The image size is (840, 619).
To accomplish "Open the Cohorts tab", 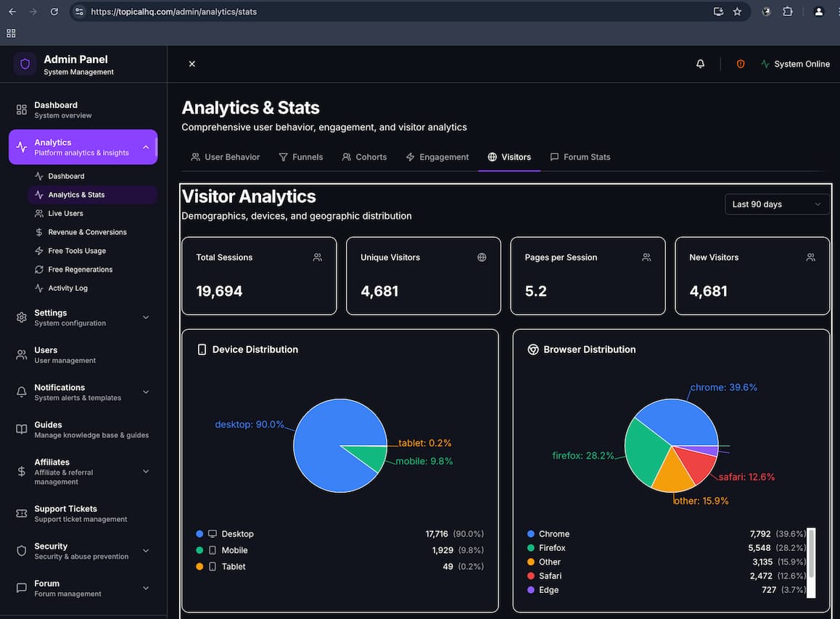I will pos(364,157).
